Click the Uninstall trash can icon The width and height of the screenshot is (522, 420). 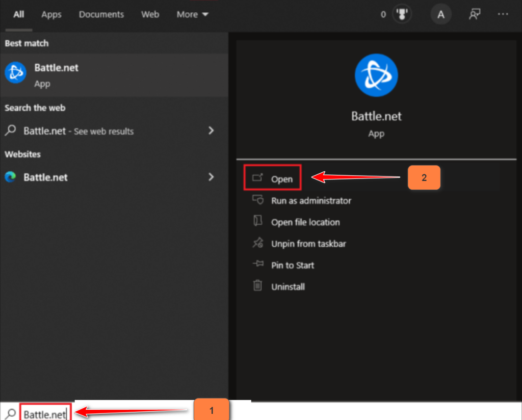tap(257, 285)
